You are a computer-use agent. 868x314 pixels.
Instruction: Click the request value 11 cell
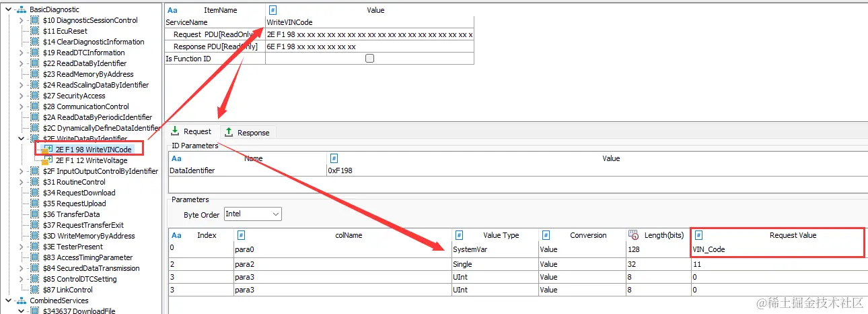(x=779, y=265)
